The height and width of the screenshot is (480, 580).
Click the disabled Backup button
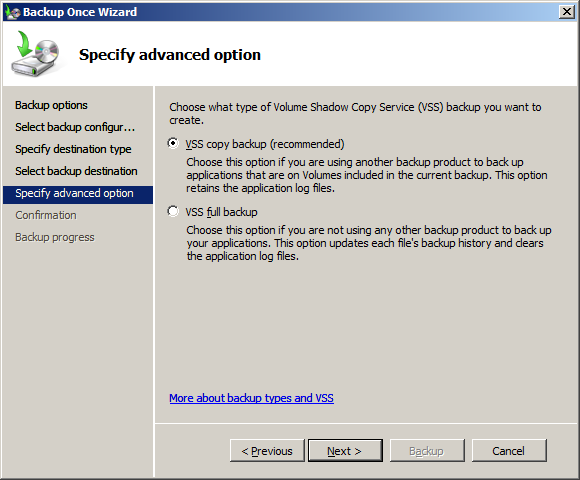[x=427, y=450]
